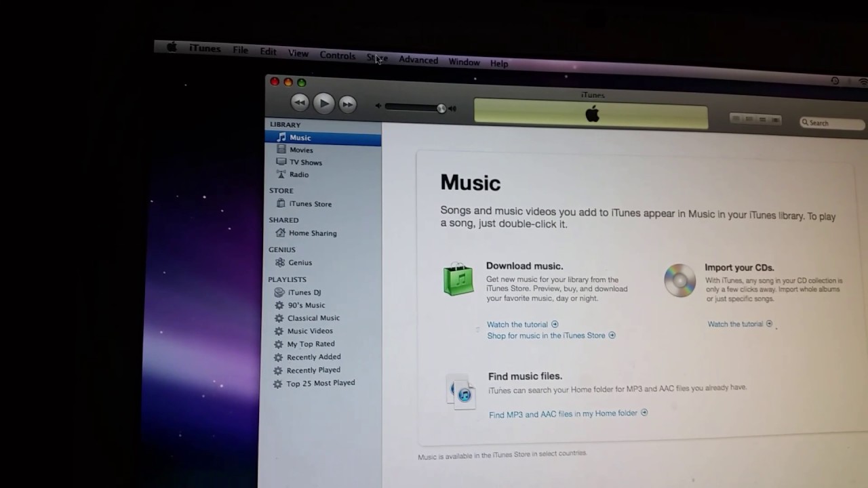Image resolution: width=868 pixels, height=488 pixels.
Task: Click the high-volume speaker icon
Action: tap(452, 108)
